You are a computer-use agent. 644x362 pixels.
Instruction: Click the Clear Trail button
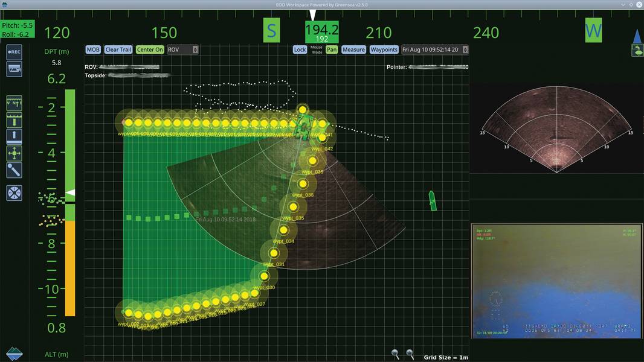click(118, 49)
